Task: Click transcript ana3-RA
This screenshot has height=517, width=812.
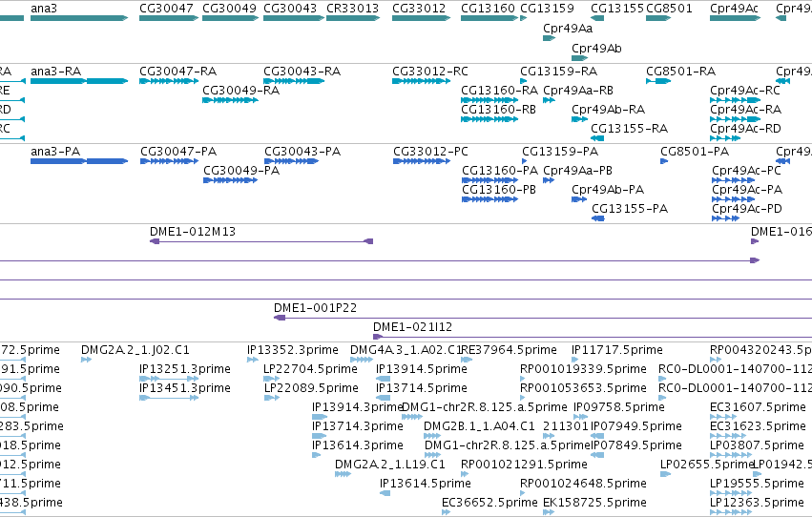Action: click(x=79, y=81)
